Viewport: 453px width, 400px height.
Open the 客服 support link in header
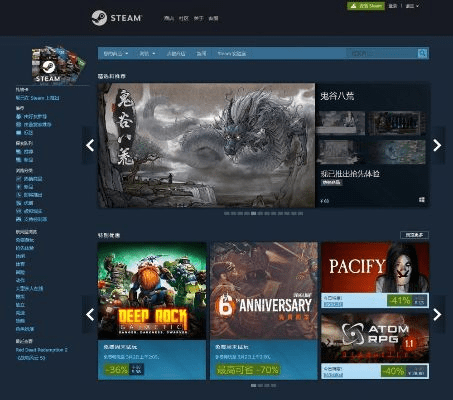point(213,18)
